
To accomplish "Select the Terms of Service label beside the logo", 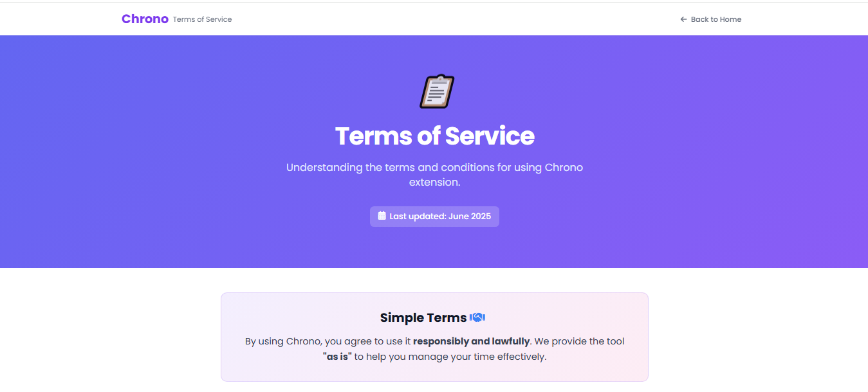I will click(x=202, y=19).
